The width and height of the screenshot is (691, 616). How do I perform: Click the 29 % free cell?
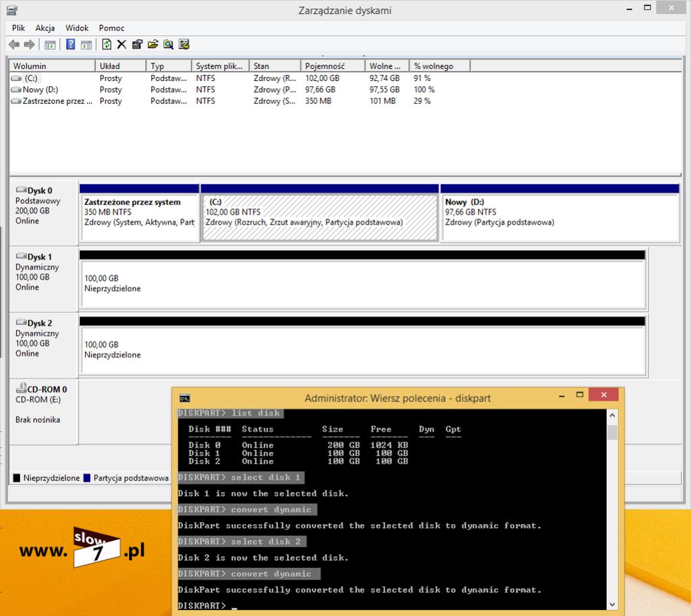pos(422,101)
